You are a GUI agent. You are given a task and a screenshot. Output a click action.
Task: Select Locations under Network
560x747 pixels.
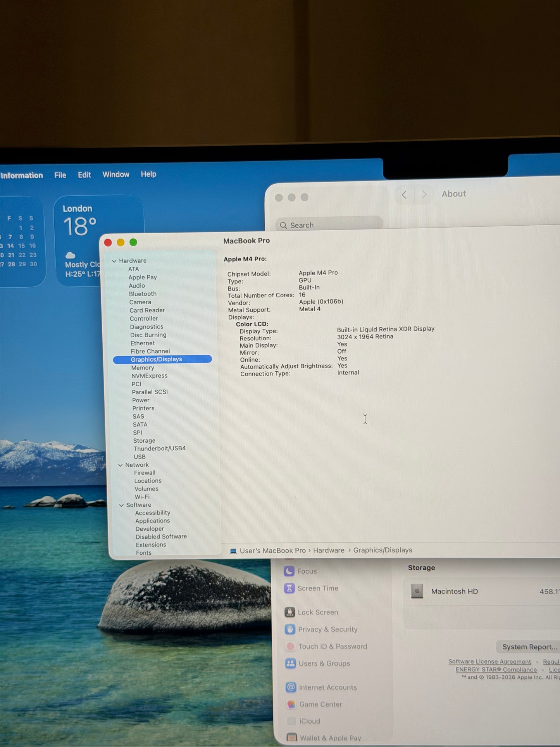[x=148, y=481]
